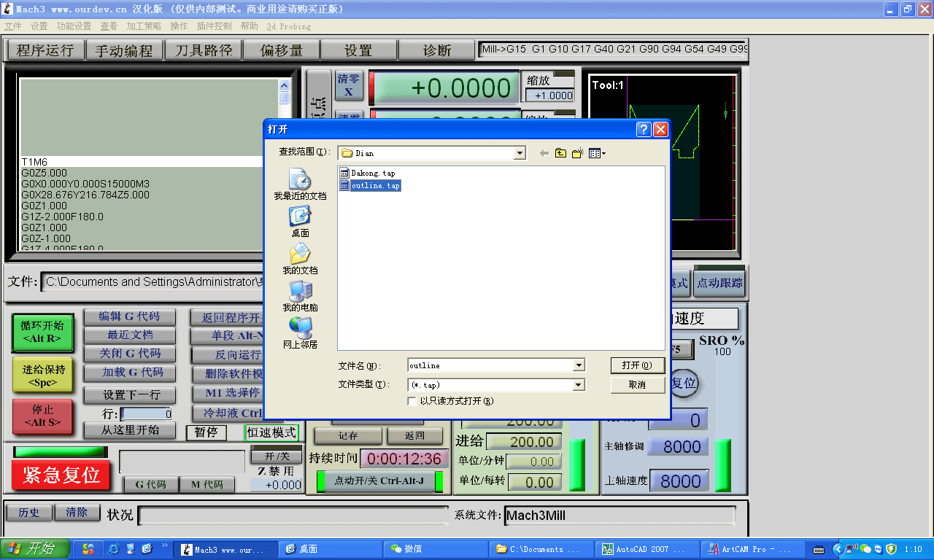
Task: Switch to the 诊断 tab
Action: 437,50
